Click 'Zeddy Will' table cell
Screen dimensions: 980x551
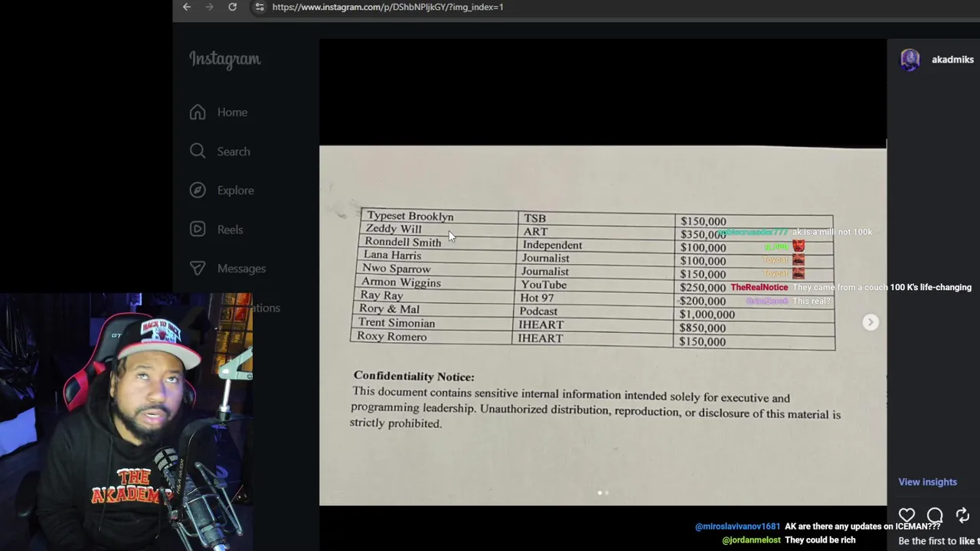tap(393, 229)
